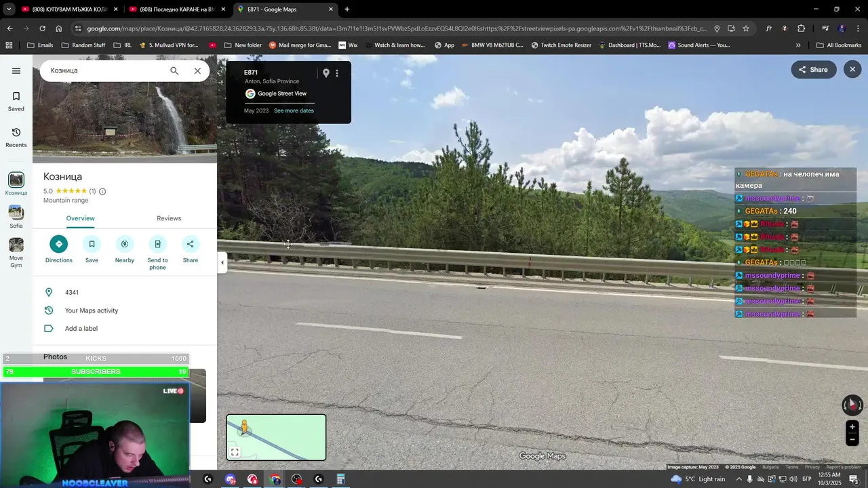Viewport: 868px width, 488px height.
Task: Open the BMW V8 M62TUB bookmark
Action: click(x=492, y=45)
